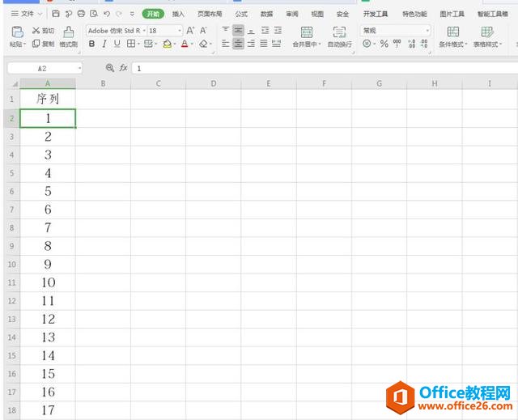Cut selection with 剪切 scissors

43,31
